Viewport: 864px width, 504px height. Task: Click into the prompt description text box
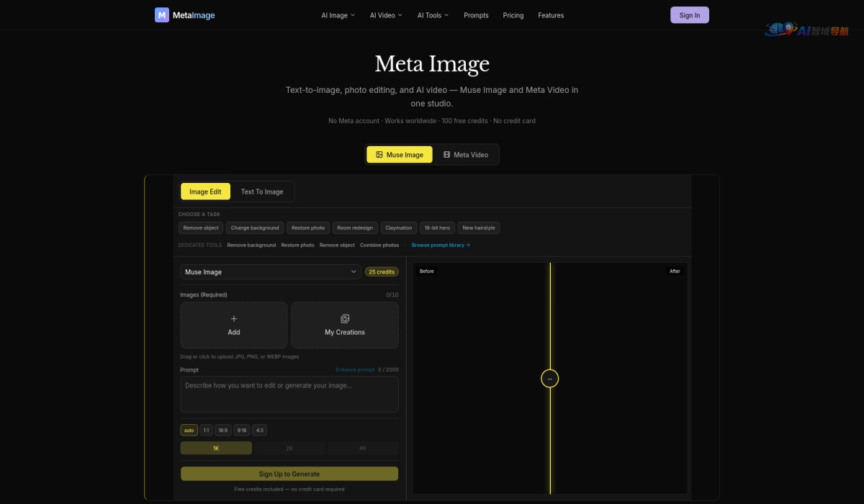point(289,394)
